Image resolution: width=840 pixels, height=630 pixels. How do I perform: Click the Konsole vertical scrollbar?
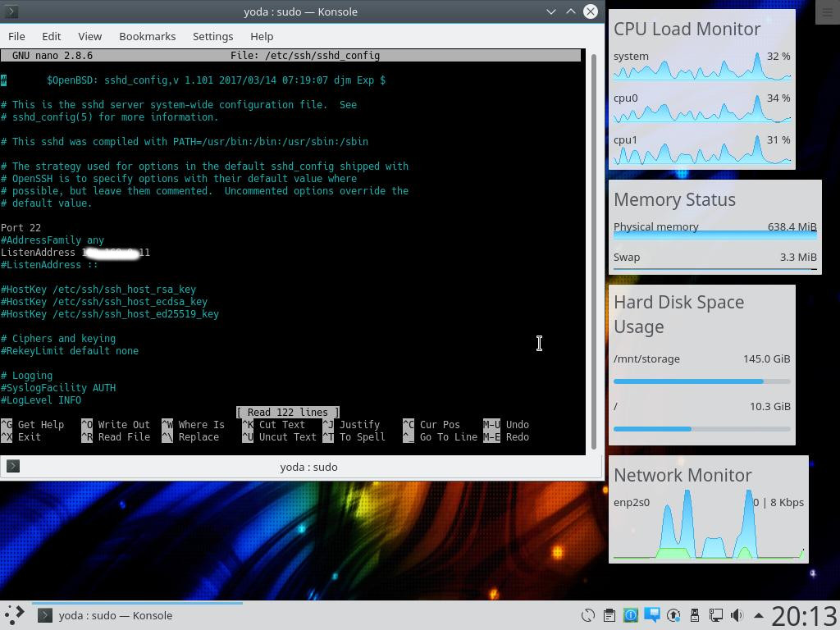click(x=595, y=246)
